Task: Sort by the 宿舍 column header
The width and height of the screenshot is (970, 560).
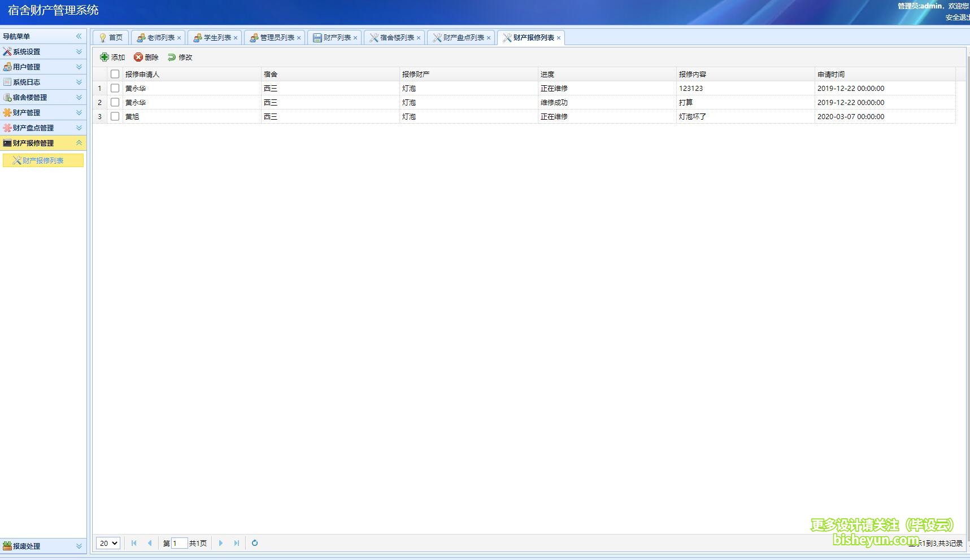Action: tap(330, 74)
